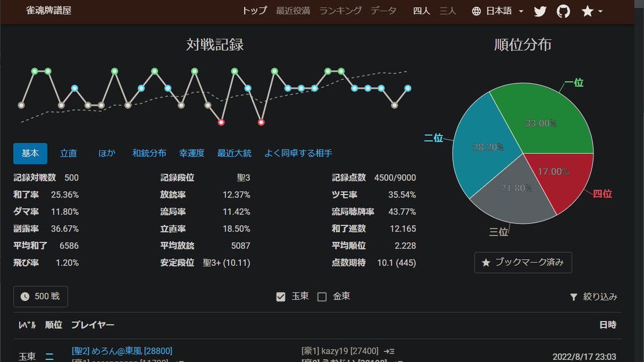This screenshot has height=362, width=644.
Task: Click the 和了率 value 25.36%
Action: (65, 194)
